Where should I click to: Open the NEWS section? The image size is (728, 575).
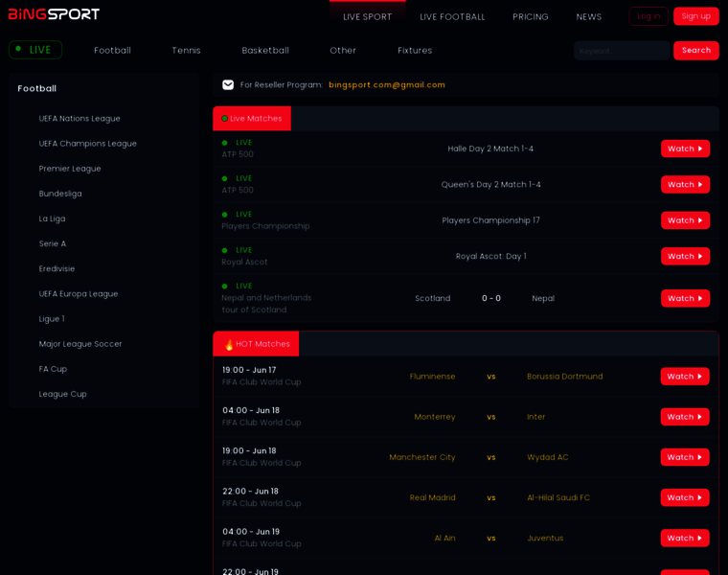click(x=589, y=16)
